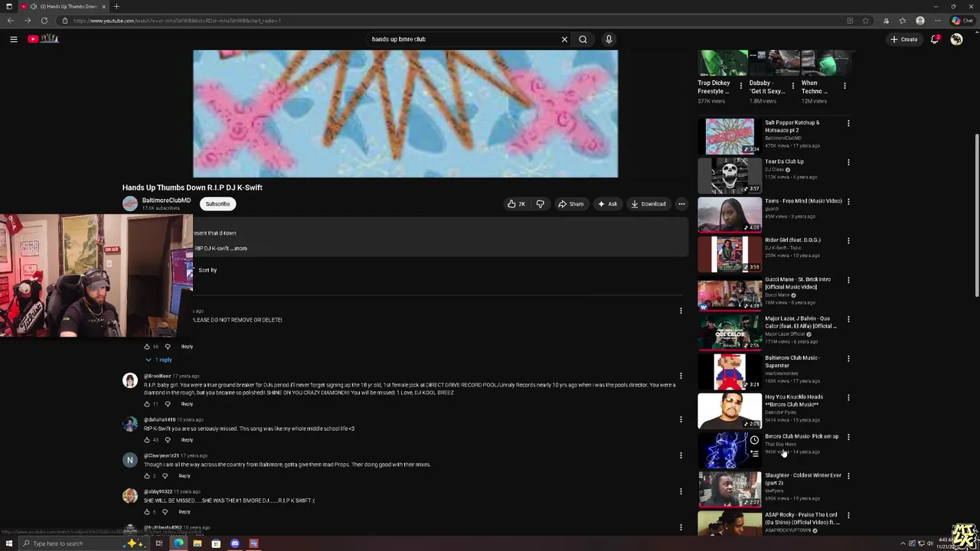Image resolution: width=980 pixels, height=551 pixels.
Task: Open 'Gucci Mane - St. Brick Intro' title
Action: (x=797, y=283)
